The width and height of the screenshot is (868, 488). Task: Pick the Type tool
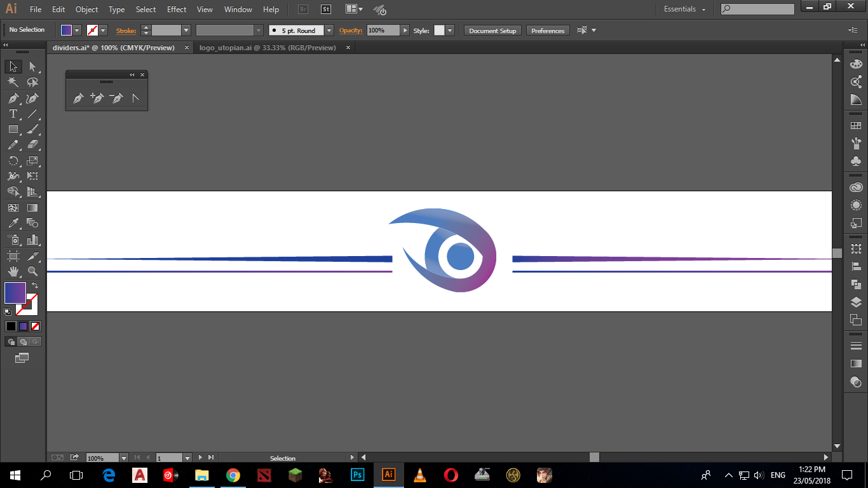pyautogui.click(x=13, y=114)
